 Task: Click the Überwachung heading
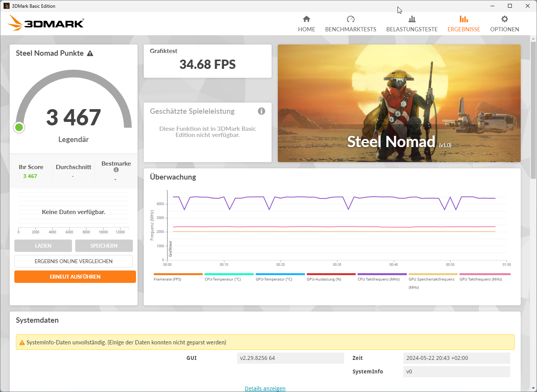173,177
